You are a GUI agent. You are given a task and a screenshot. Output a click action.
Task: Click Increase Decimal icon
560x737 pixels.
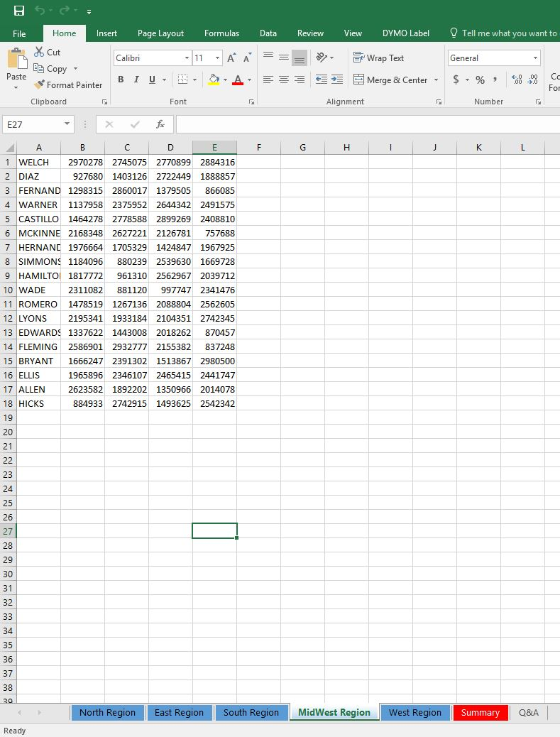click(x=517, y=80)
